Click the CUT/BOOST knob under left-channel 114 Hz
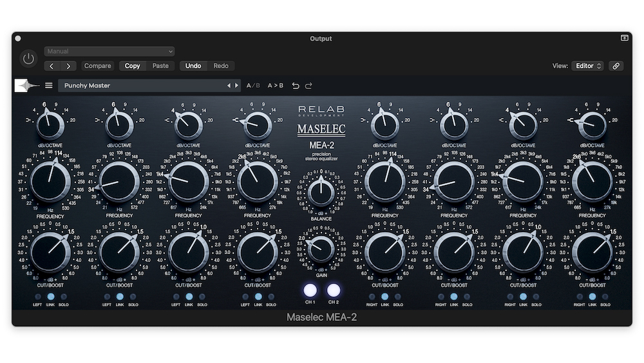The image size is (644, 363). (x=50, y=252)
